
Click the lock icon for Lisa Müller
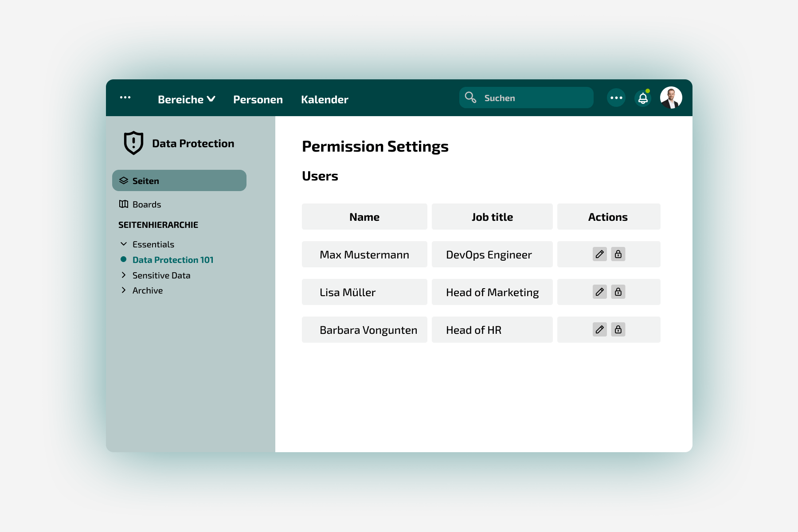coord(618,292)
